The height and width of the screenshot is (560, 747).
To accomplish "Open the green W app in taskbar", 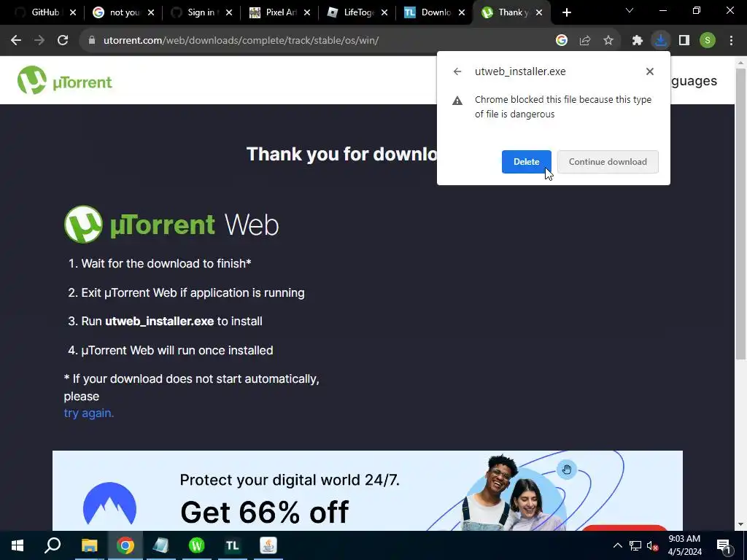I will coord(196,545).
